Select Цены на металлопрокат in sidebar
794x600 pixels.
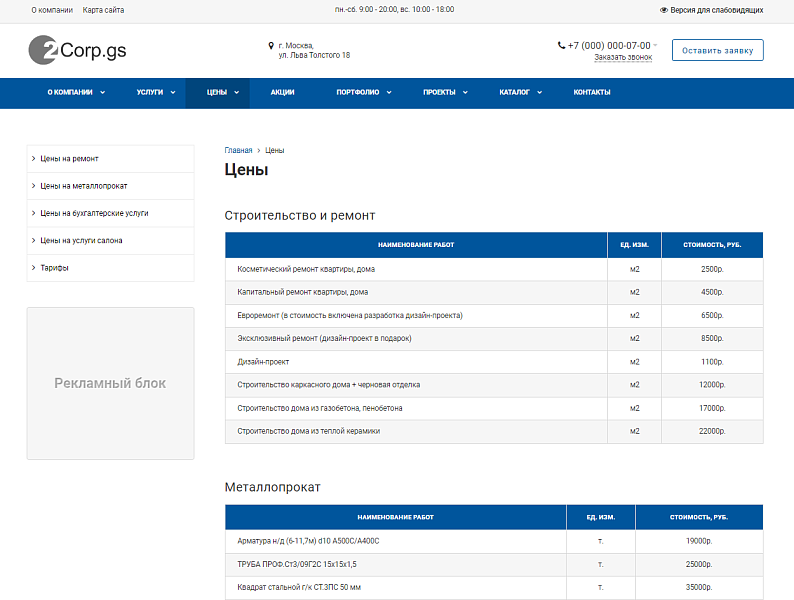pos(83,186)
